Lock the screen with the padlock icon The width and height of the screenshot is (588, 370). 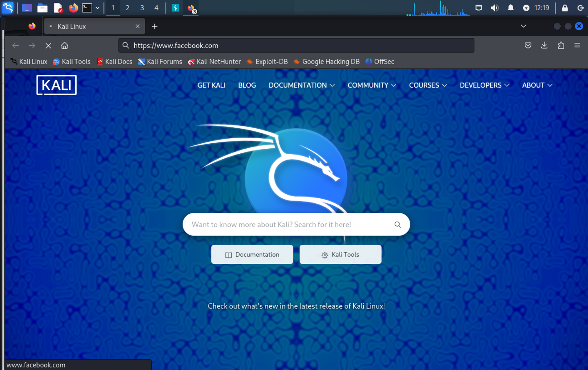[565, 8]
